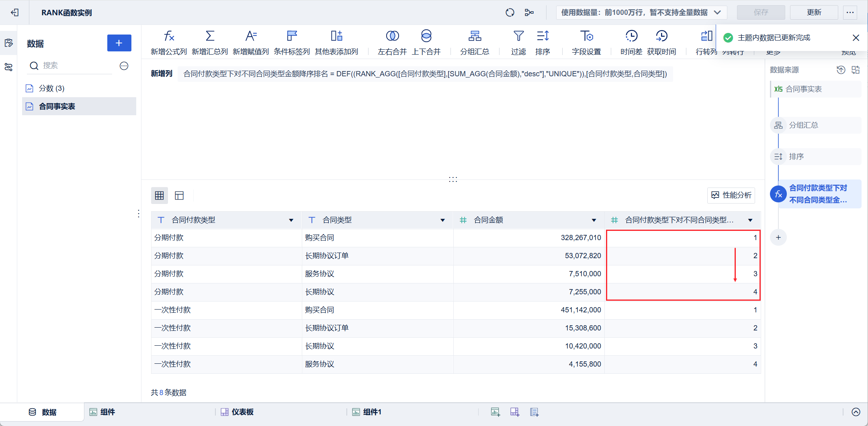Click the 其他表添加列 tool
Image resolution: width=868 pixels, height=426 pixels.
pyautogui.click(x=336, y=42)
